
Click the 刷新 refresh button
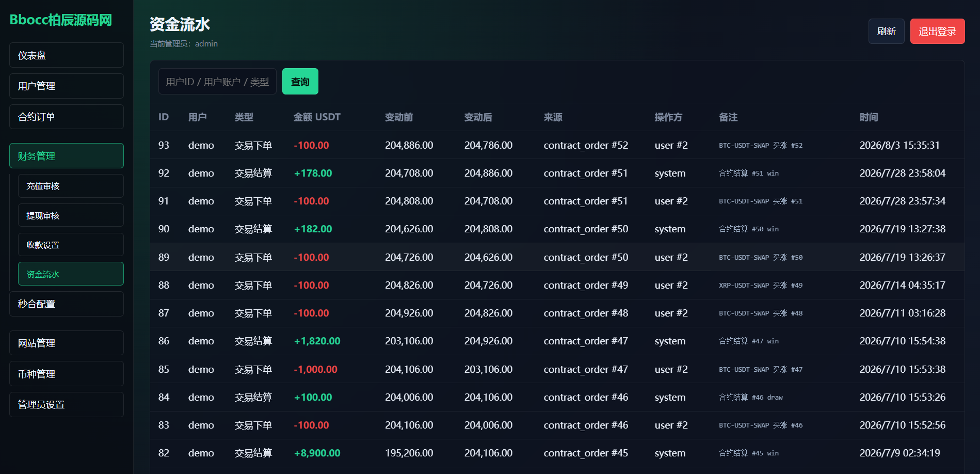(886, 31)
